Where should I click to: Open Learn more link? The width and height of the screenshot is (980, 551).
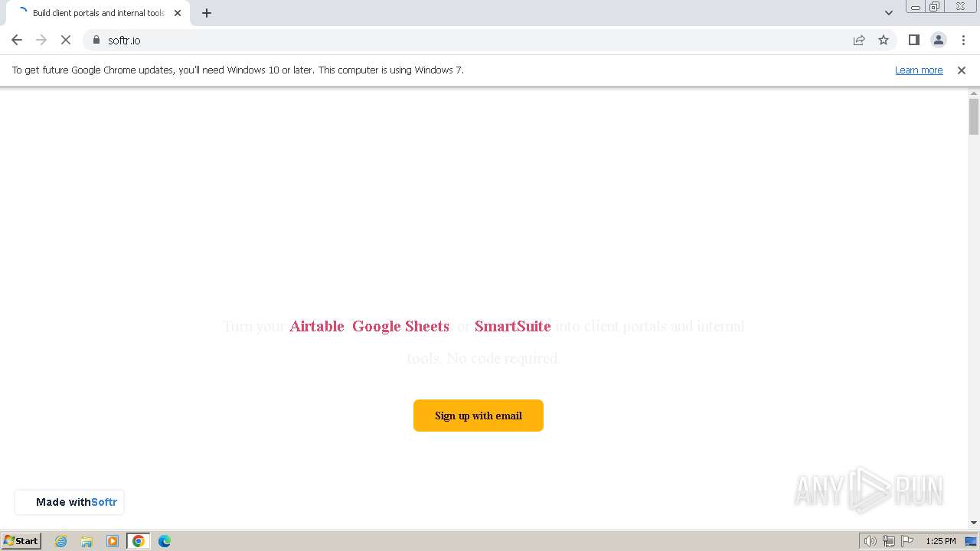point(919,70)
